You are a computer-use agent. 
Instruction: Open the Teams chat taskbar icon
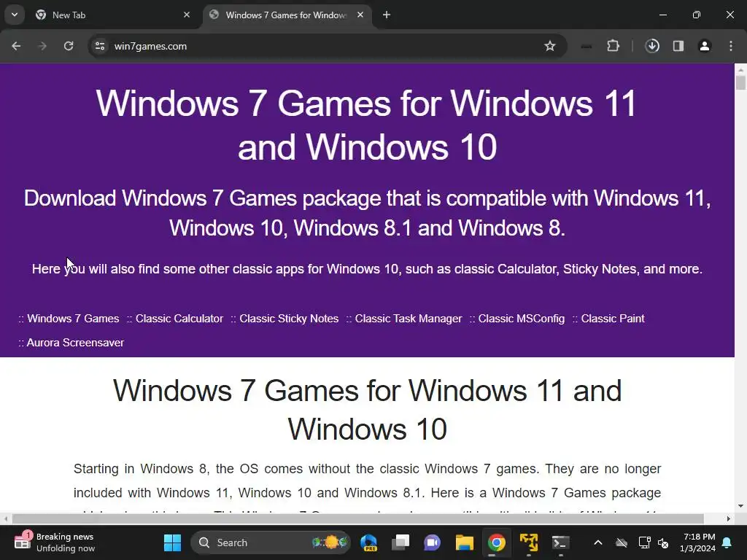[x=432, y=542]
